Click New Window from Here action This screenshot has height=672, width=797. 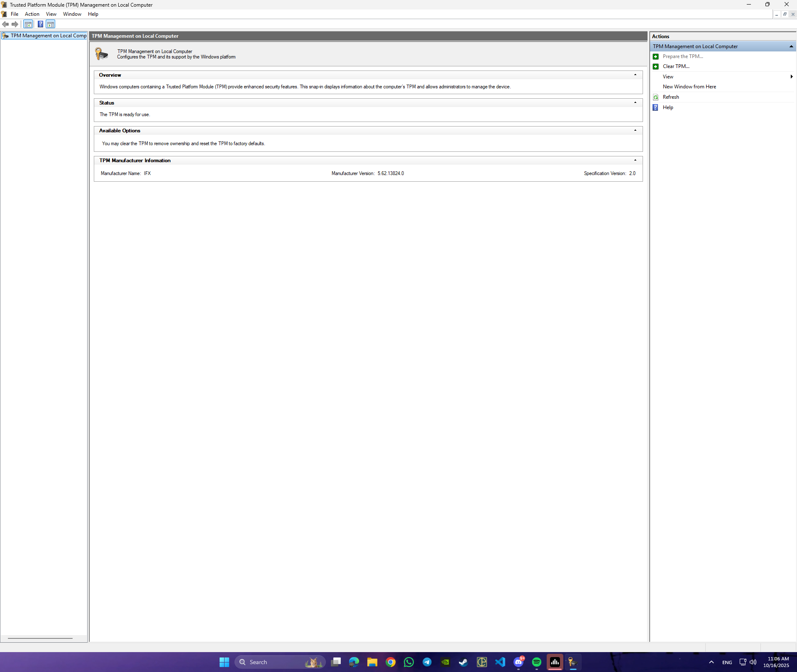[689, 87]
